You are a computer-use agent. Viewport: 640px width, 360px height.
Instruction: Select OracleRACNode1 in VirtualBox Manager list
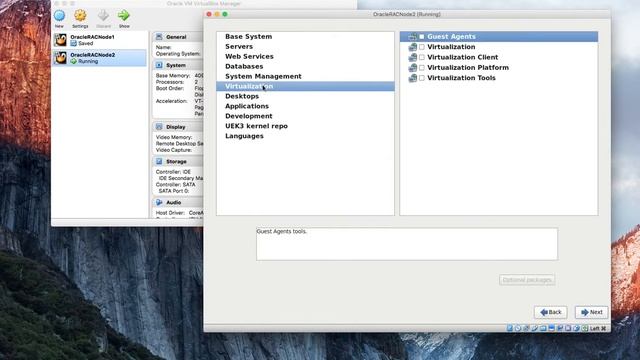[100, 40]
